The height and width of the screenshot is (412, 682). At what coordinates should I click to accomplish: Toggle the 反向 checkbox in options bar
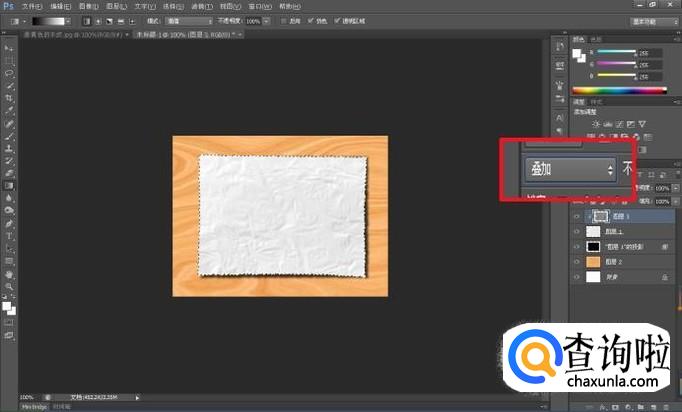click(282, 20)
